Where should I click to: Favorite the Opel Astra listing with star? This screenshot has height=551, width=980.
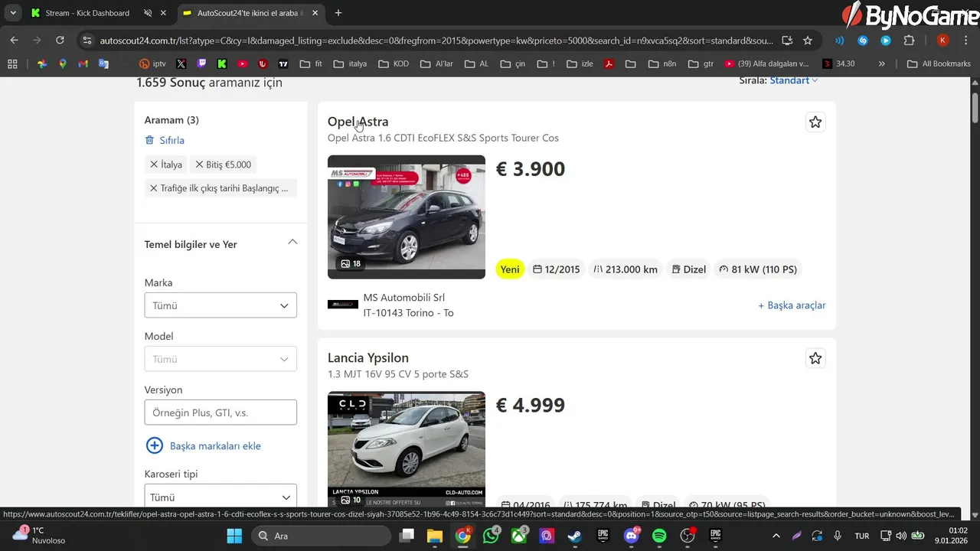pyautogui.click(x=815, y=122)
